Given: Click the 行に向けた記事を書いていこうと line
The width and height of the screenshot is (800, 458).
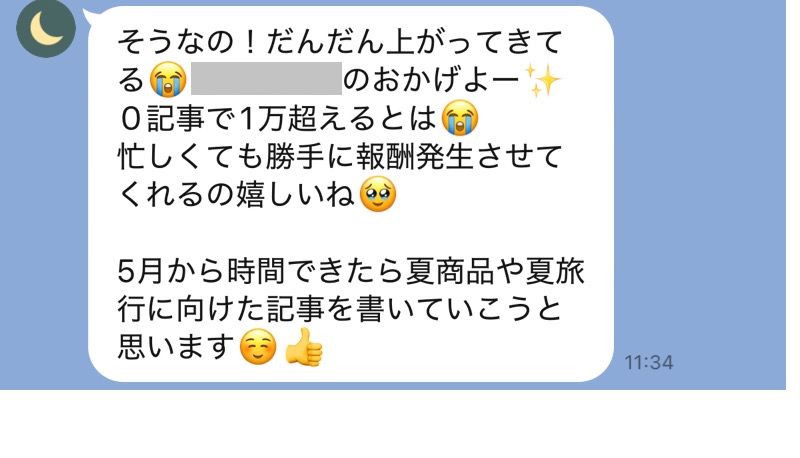Looking at the screenshot, I should click(340, 309).
